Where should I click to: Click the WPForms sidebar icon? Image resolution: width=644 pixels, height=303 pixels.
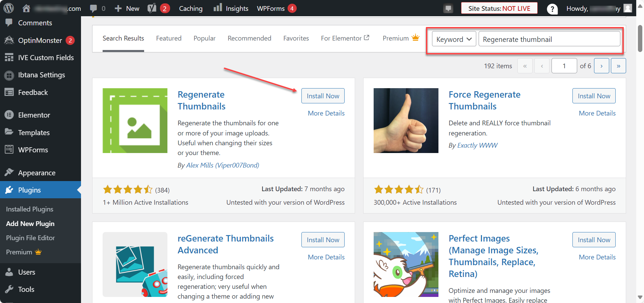9,149
